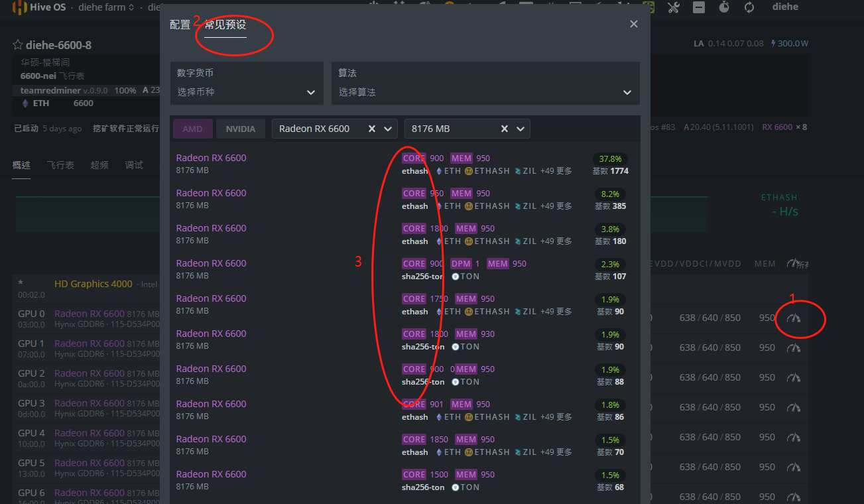864x504 pixels.
Task: Click the 300.0 W power indicator
Action: [x=790, y=44]
